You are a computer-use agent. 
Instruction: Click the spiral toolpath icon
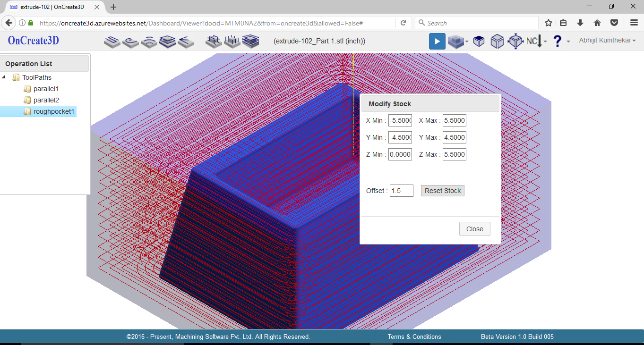coord(130,42)
